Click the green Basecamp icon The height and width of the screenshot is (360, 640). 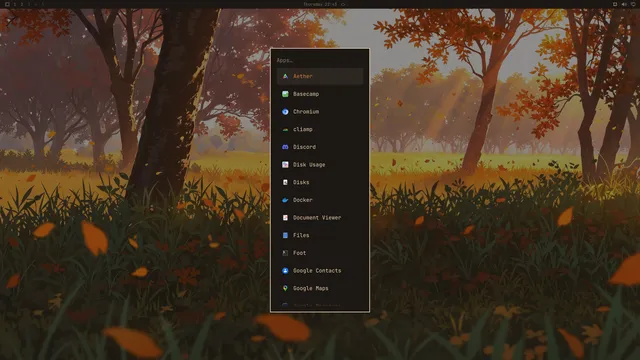point(285,94)
